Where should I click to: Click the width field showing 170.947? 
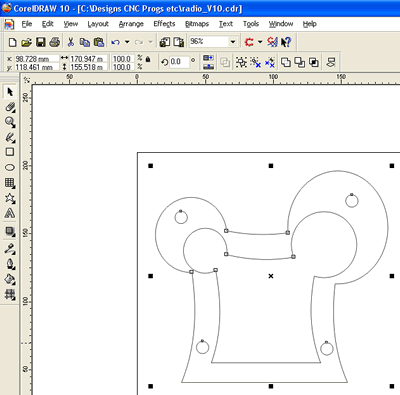pyautogui.click(x=88, y=59)
